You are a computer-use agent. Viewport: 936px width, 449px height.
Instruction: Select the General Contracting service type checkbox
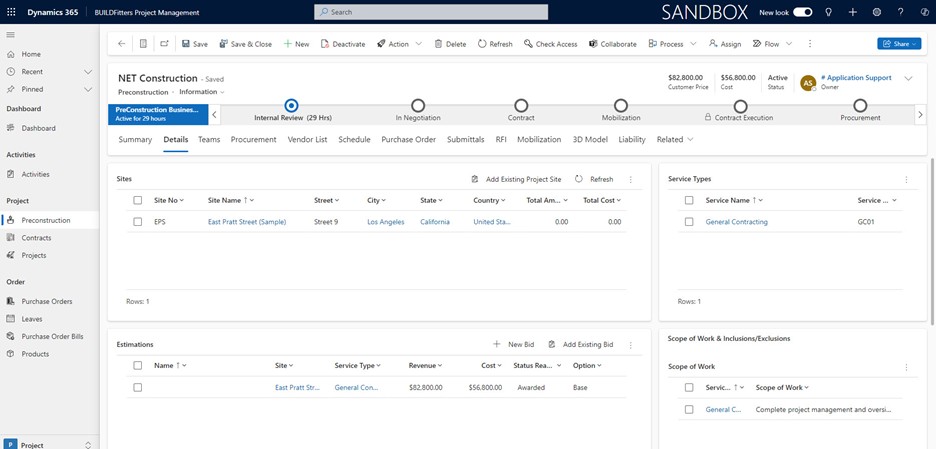[689, 222]
